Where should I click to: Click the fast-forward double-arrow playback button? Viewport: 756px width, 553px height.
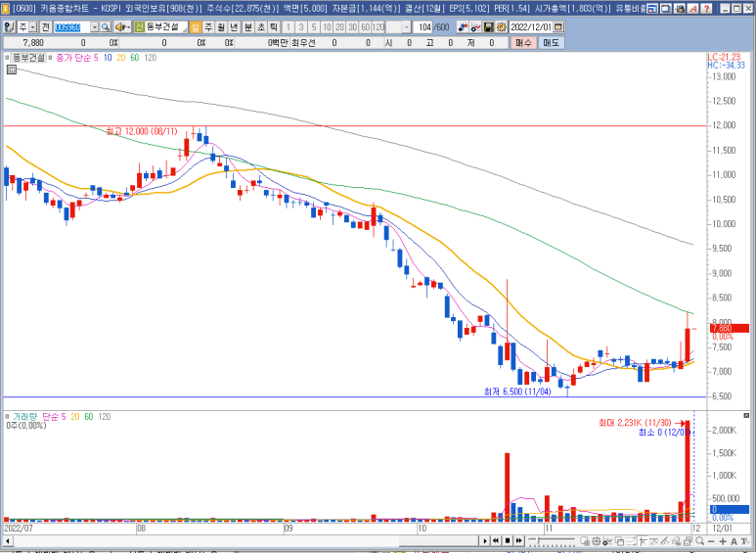click(518, 541)
